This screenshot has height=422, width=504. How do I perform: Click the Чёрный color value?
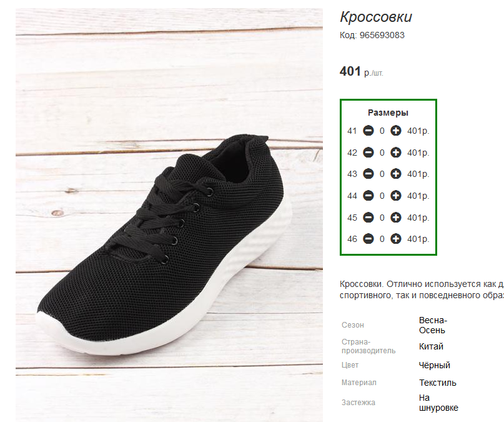(434, 365)
